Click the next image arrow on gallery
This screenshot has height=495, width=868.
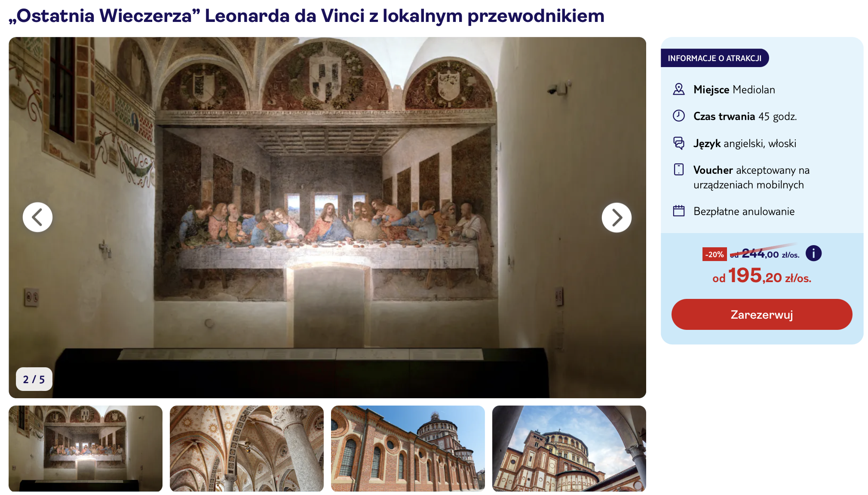click(x=616, y=217)
